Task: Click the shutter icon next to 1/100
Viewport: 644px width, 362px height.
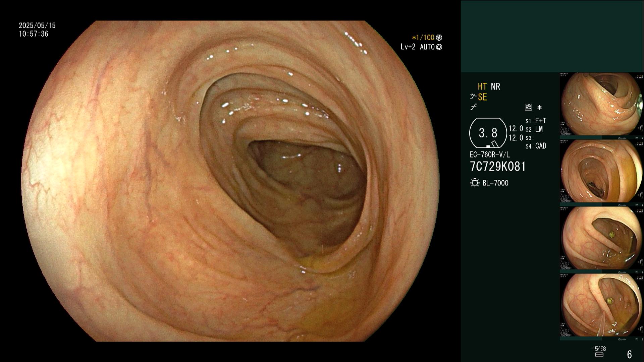Action: tap(439, 38)
